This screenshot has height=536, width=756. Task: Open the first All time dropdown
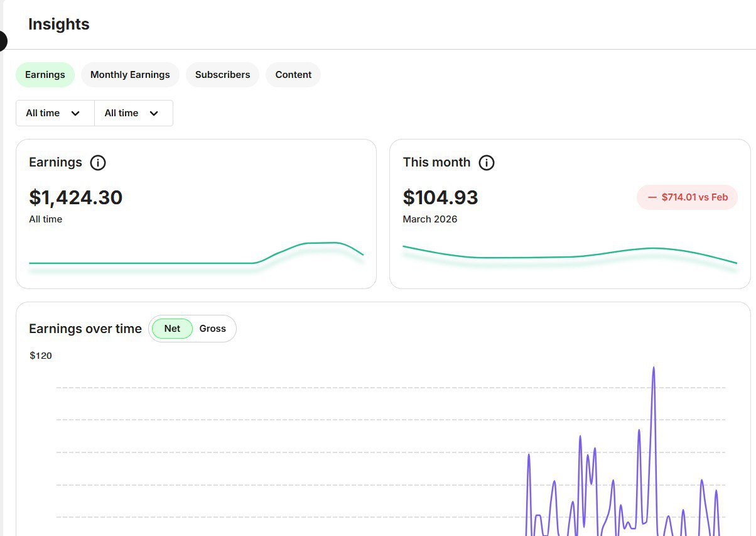55,113
